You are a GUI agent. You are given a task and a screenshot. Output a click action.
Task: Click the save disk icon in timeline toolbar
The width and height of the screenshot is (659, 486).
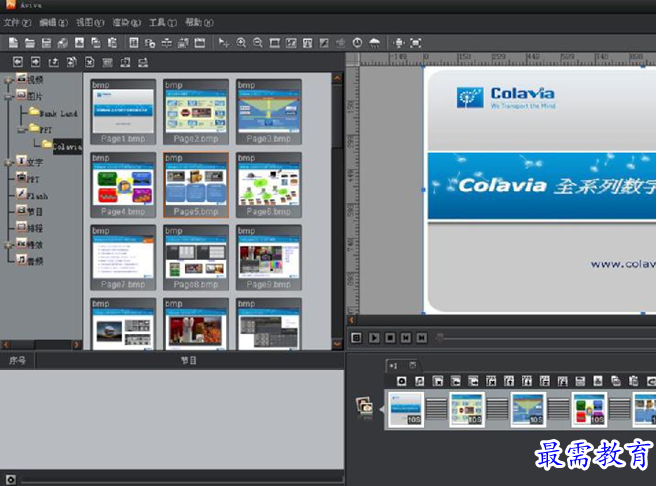tap(580, 381)
